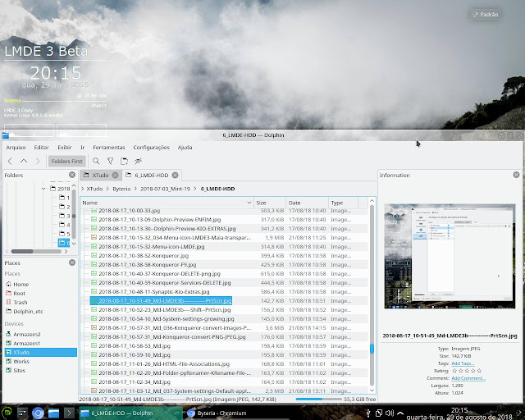525x420 pixels.
Task: Click the free disk space bar
Action: (x=319, y=399)
